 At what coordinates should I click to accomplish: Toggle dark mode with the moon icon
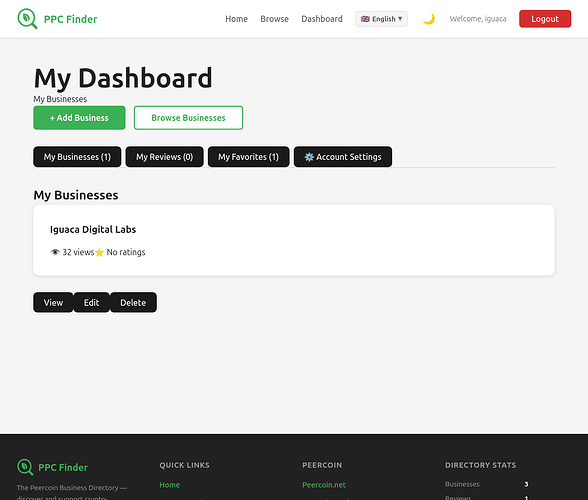click(x=429, y=19)
